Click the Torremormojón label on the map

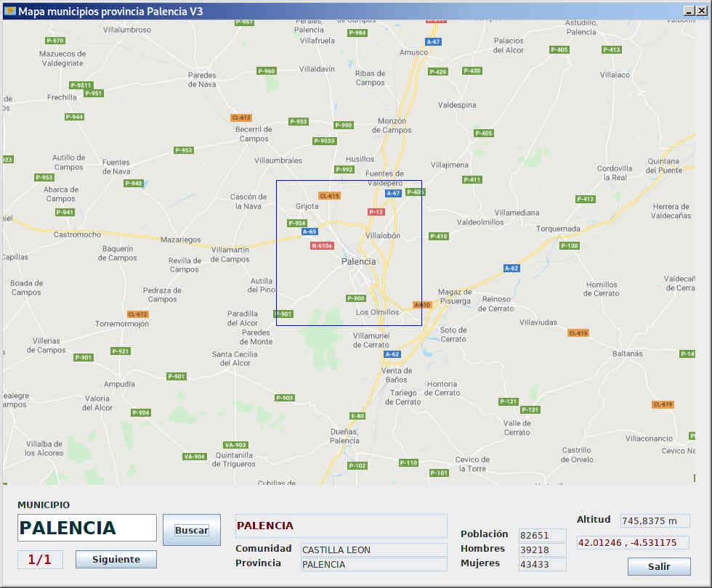[x=122, y=324]
